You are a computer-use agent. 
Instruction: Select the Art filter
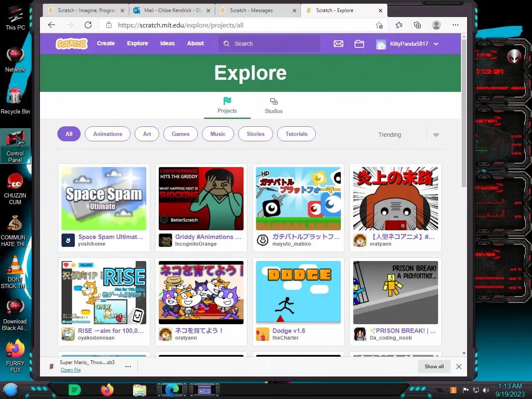pos(147,134)
